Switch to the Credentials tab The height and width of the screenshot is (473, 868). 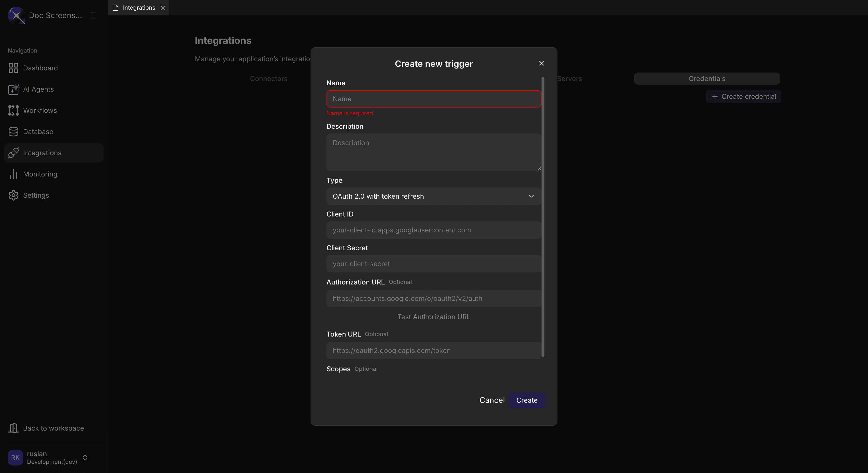pyautogui.click(x=707, y=79)
